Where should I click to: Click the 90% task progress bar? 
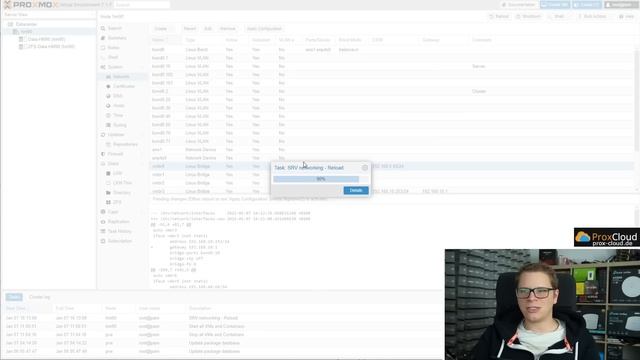coord(321,179)
